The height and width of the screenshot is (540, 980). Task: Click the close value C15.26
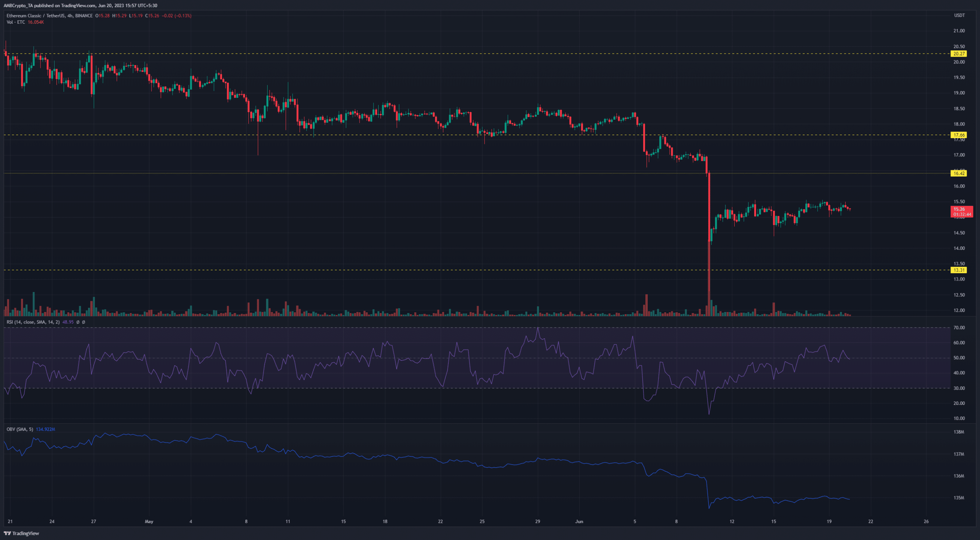(x=152, y=16)
